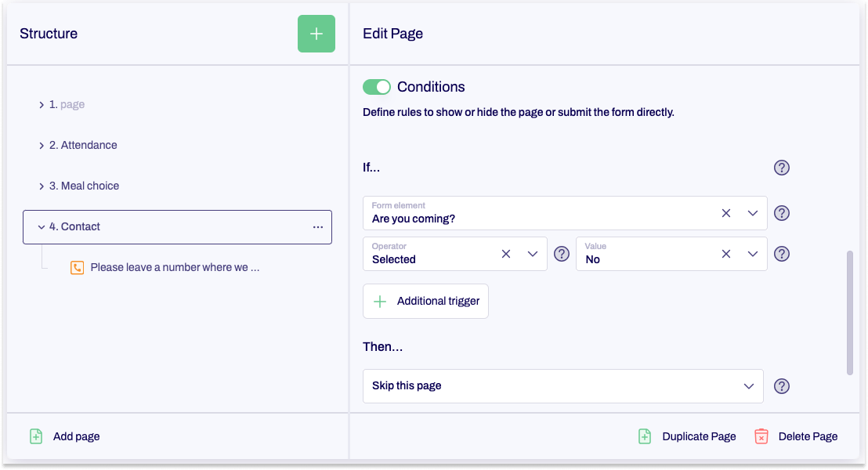Open the Skip this page dropdown
The height and width of the screenshot is (470, 868).
point(563,386)
